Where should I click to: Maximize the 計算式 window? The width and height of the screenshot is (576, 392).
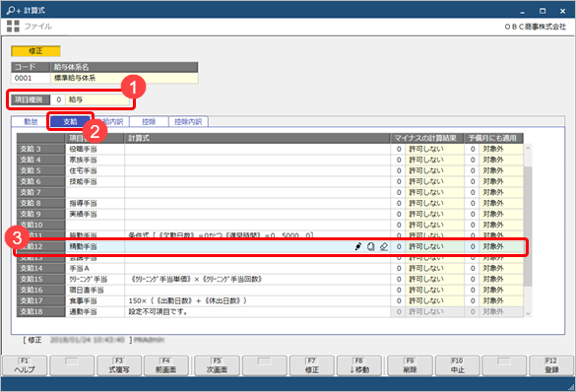click(543, 11)
